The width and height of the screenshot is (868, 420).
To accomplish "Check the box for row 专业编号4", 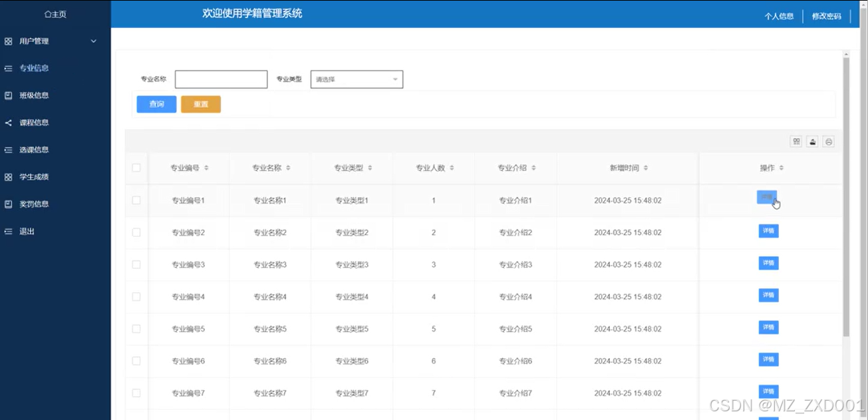I will tap(136, 297).
